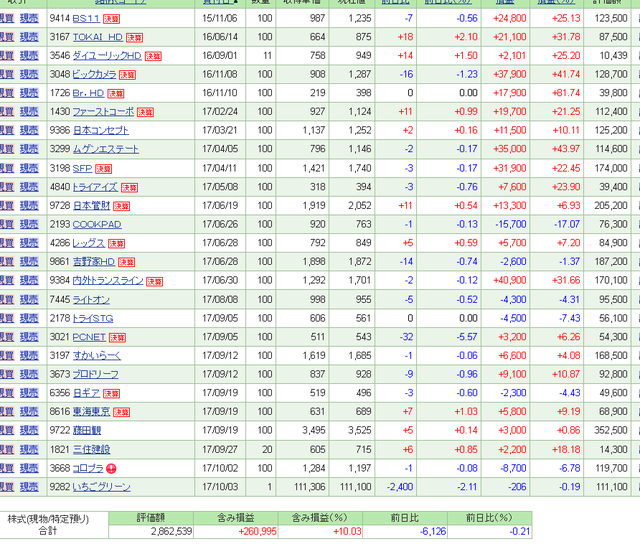Click the 決算 badge next to レッグス

click(x=116, y=244)
